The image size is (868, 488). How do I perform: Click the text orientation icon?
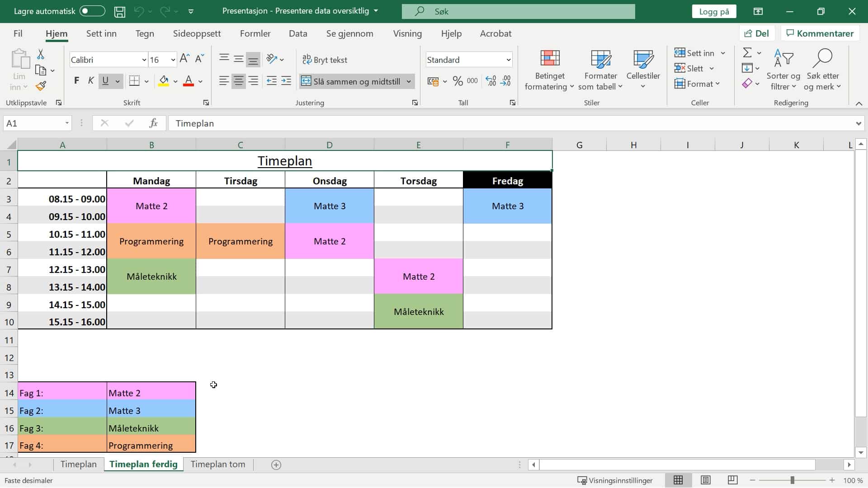272,59
